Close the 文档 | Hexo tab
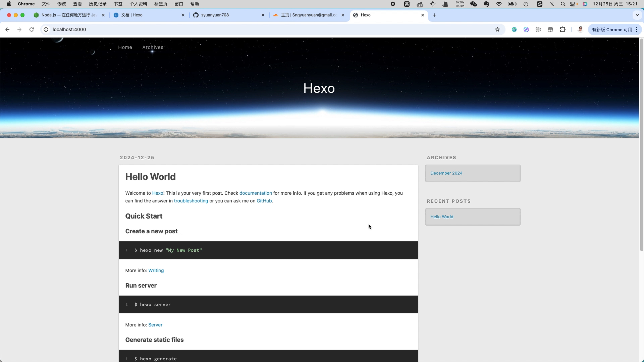 point(183,15)
